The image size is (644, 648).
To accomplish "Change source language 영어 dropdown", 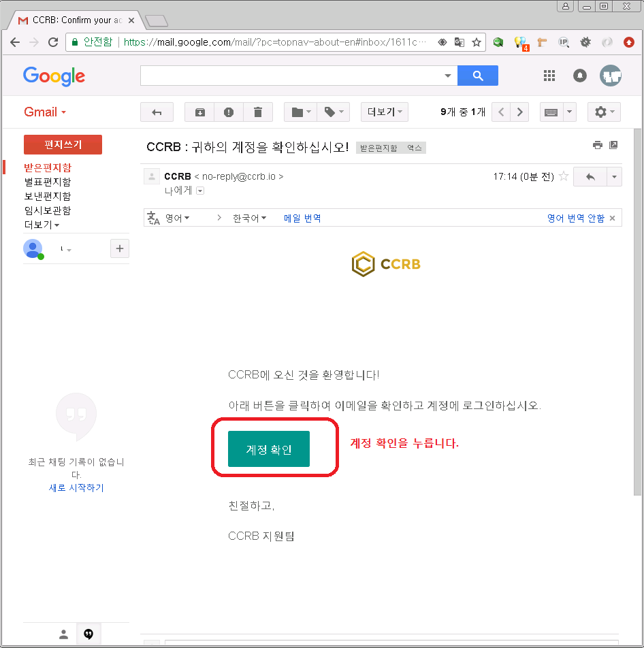I will 177,218.
